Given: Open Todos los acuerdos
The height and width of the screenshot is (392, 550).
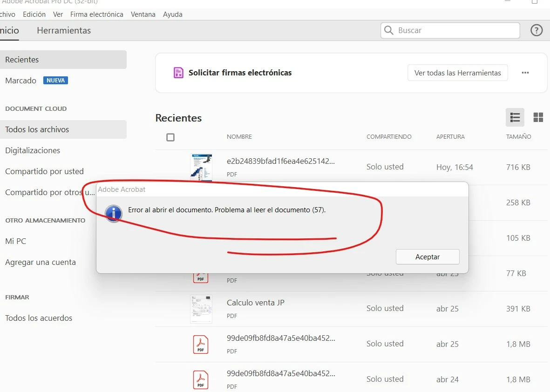Looking at the screenshot, I should [x=39, y=318].
